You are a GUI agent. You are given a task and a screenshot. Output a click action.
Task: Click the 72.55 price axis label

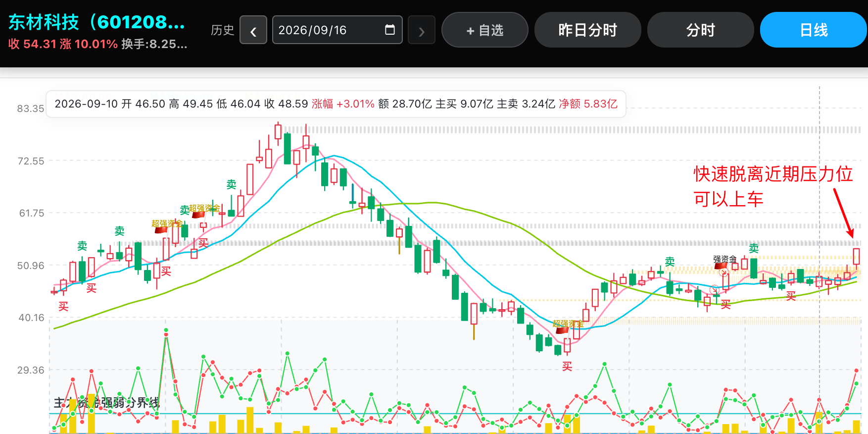(x=31, y=161)
